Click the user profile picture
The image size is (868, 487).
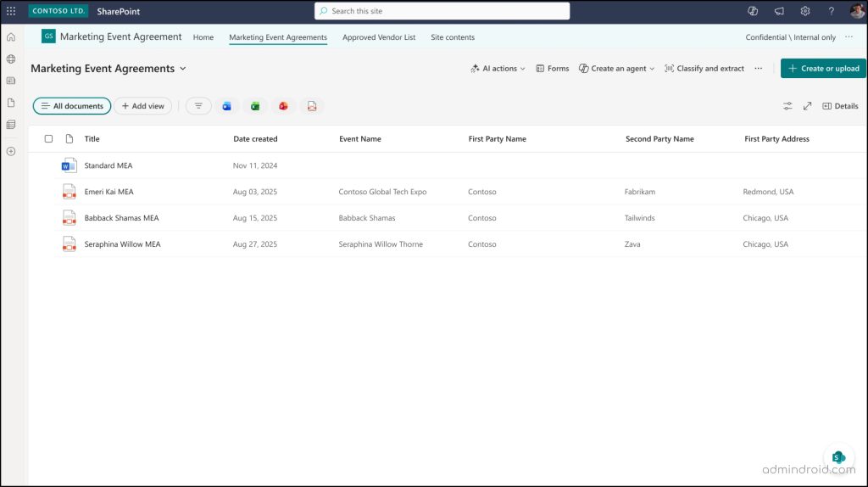pos(857,11)
